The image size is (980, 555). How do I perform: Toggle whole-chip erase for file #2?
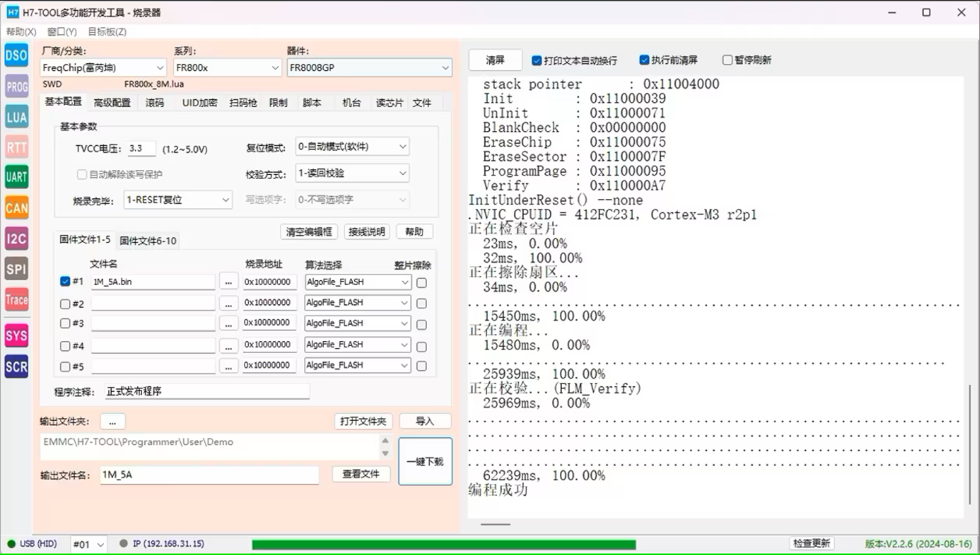[421, 304]
